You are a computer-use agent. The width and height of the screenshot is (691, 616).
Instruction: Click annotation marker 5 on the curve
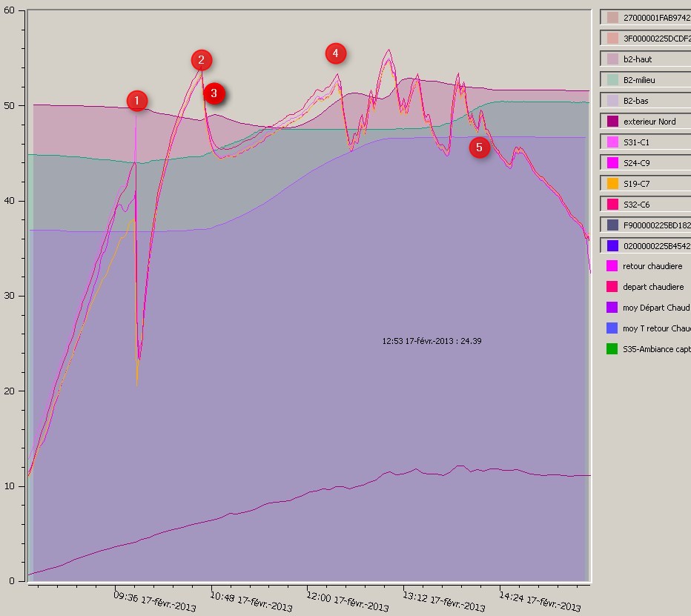[x=479, y=148]
